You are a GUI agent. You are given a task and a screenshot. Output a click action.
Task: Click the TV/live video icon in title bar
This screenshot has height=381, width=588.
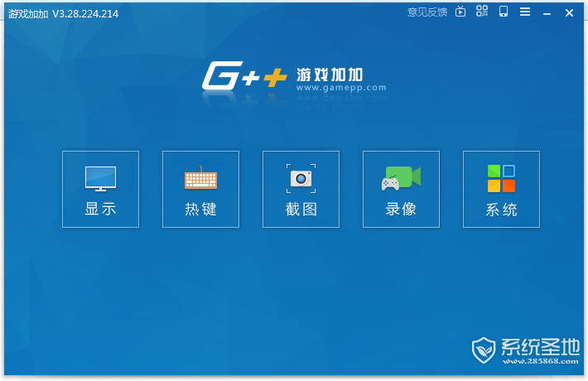tap(460, 12)
